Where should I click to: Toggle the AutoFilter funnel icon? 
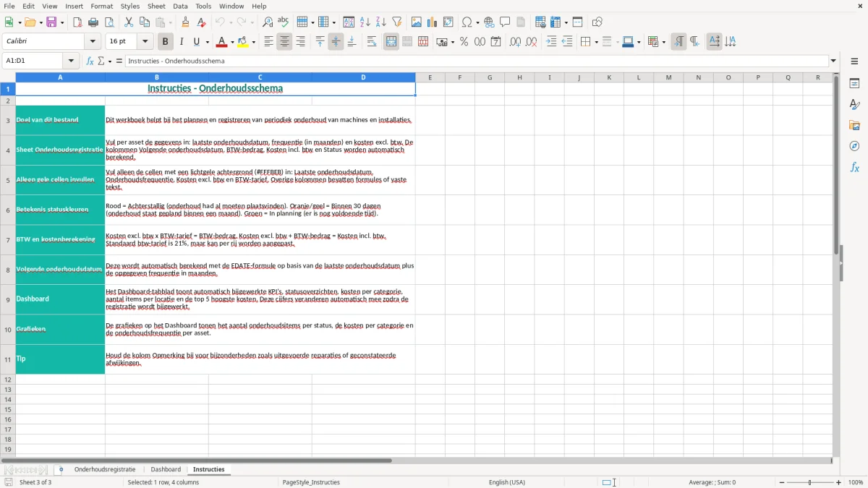pos(396,22)
